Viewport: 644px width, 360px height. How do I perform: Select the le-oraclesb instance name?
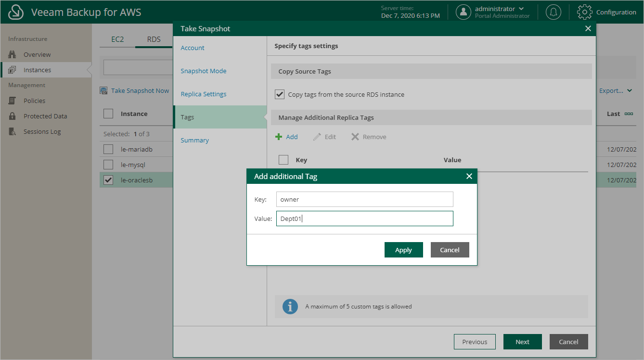(x=137, y=180)
